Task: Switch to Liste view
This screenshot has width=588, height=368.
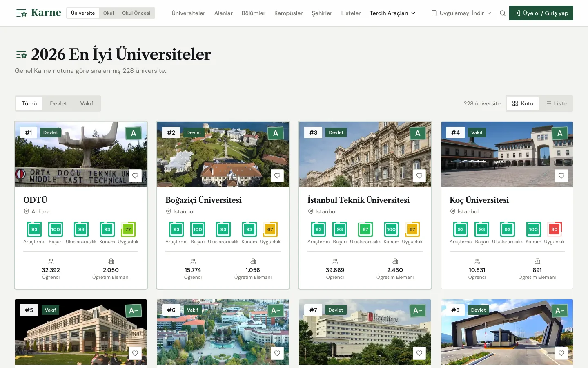Action: click(556, 103)
